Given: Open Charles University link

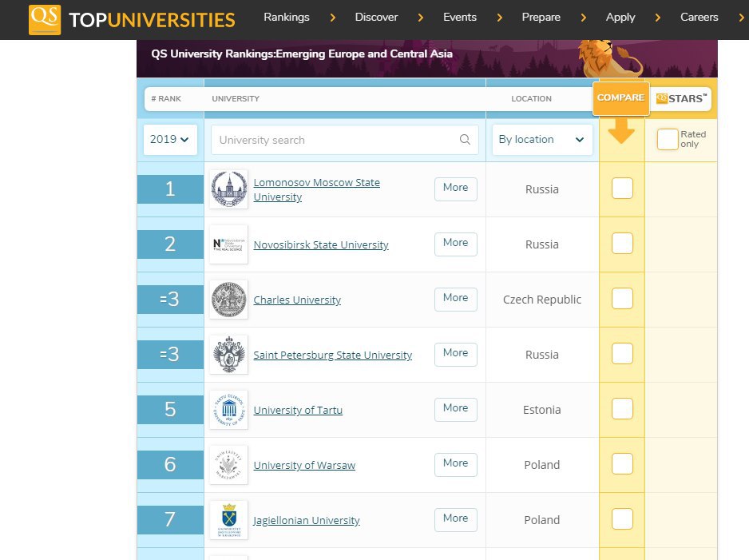Looking at the screenshot, I should pyautogui.click(x=297, y=300).
